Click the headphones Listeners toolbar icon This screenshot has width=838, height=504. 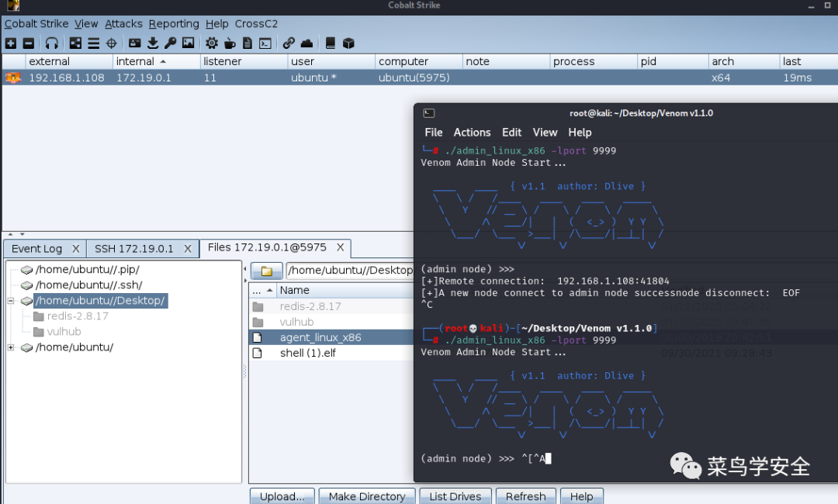pos(52,43)
